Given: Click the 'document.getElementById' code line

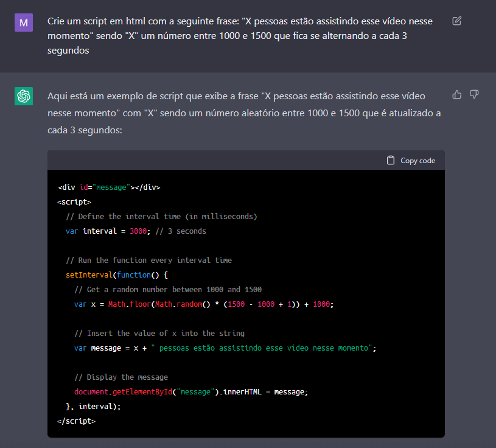Looking at the screenshot, I should click(191, 391).
